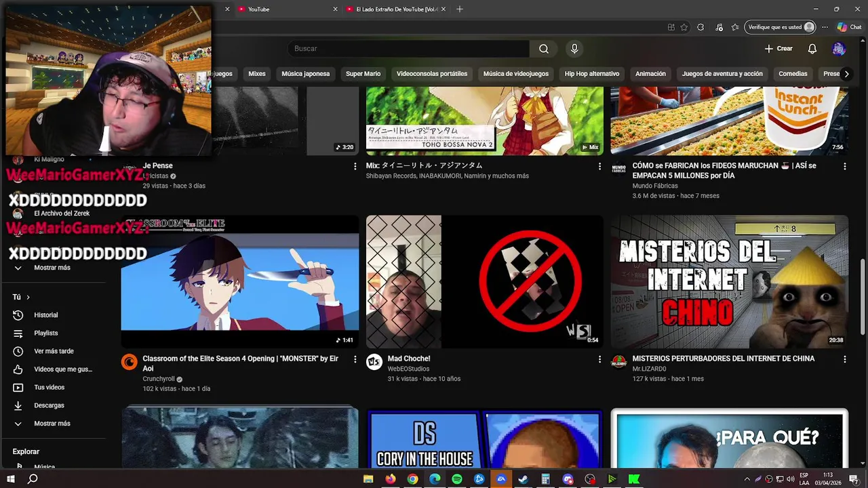This screenshot has height=488, width=868.
Task: Focus the Buscar search field
Action: pyautogui.click(x=408, y=49)
